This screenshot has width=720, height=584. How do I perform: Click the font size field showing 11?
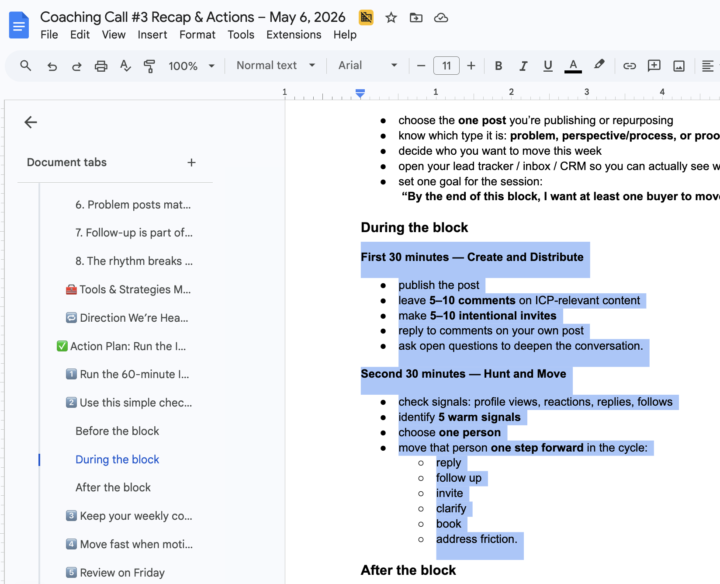click(x=446, y=66)
